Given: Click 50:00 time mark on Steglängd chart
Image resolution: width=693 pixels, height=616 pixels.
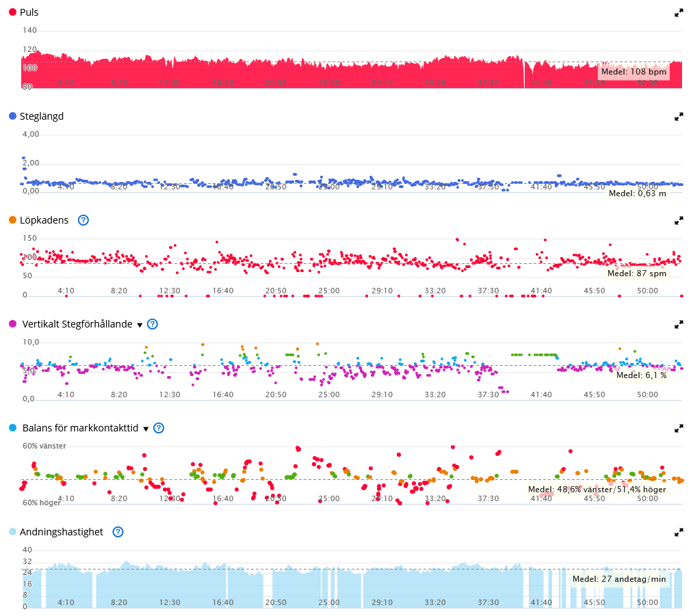Looking at the screenshot, I should click(x=647, y=187).
